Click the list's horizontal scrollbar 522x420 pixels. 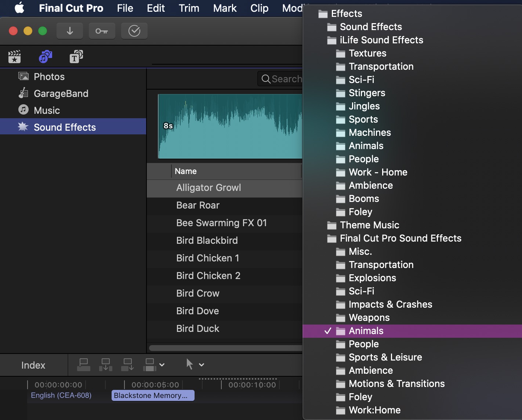(226, 348)
